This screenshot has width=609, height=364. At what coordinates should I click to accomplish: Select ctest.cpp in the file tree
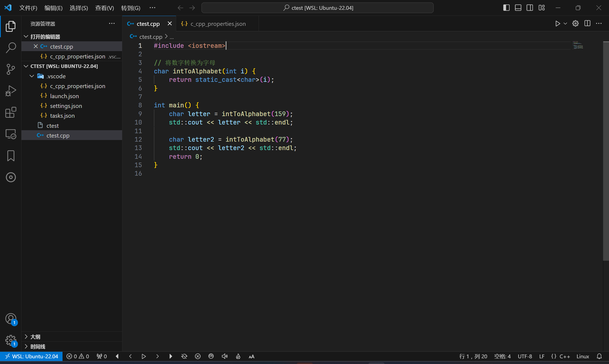tap(72, 135)
